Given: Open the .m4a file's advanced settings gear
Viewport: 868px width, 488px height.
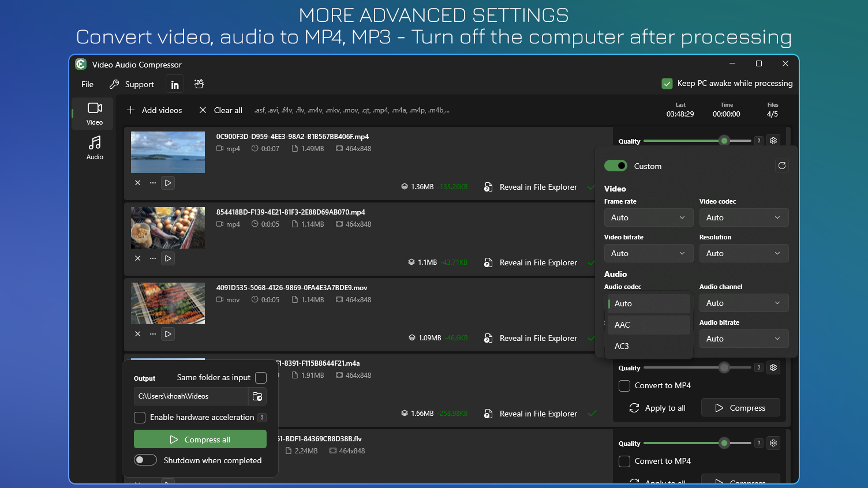Looking at the screenshot, I should pos(773,367).
